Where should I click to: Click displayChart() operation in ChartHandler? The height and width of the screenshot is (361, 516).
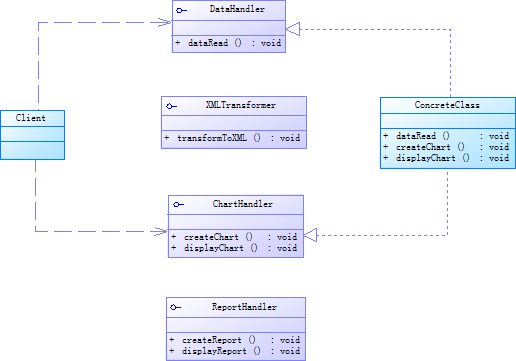(234, 248)
